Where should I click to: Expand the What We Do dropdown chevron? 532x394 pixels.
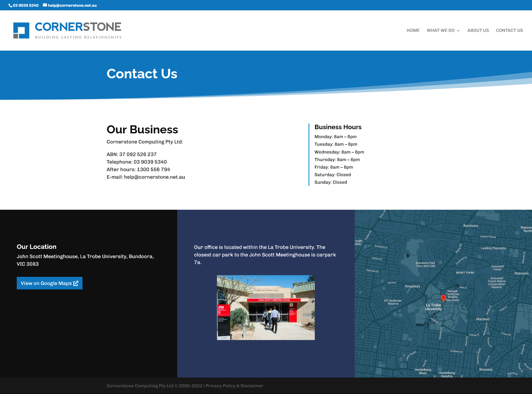click(458, 31)
